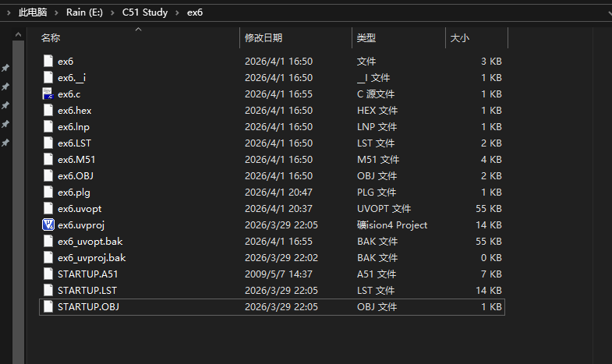Select the STARTUP.A51 file name
The height and width of the screenshot is (364, 612).
click(88, 274)
